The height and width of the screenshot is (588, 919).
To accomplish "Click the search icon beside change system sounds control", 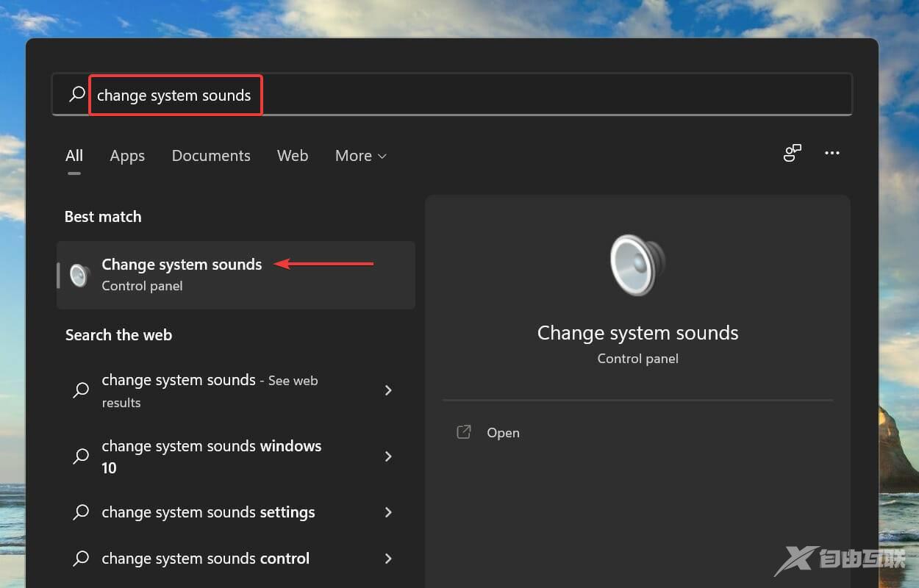I will click(x=81, y=559).
